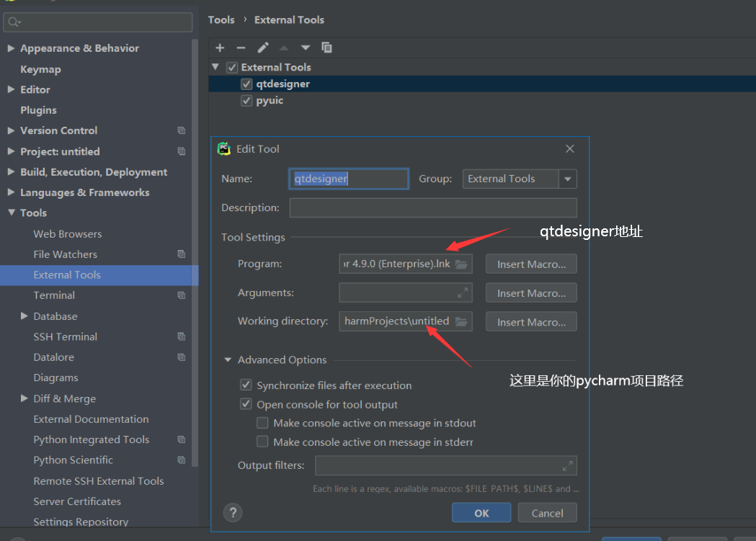Enable console active on stdout message
This screenshot has width=756, height=541.
click(x=262, y=423)
